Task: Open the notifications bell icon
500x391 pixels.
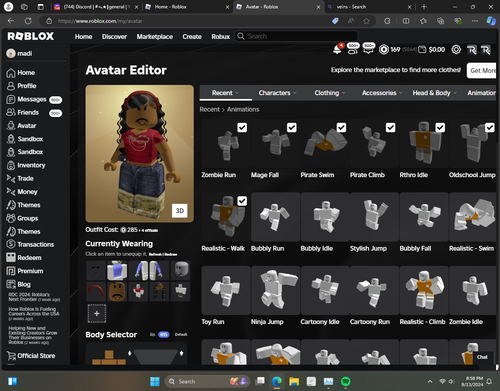Action: pyautogui.click(x=337, y=50)
